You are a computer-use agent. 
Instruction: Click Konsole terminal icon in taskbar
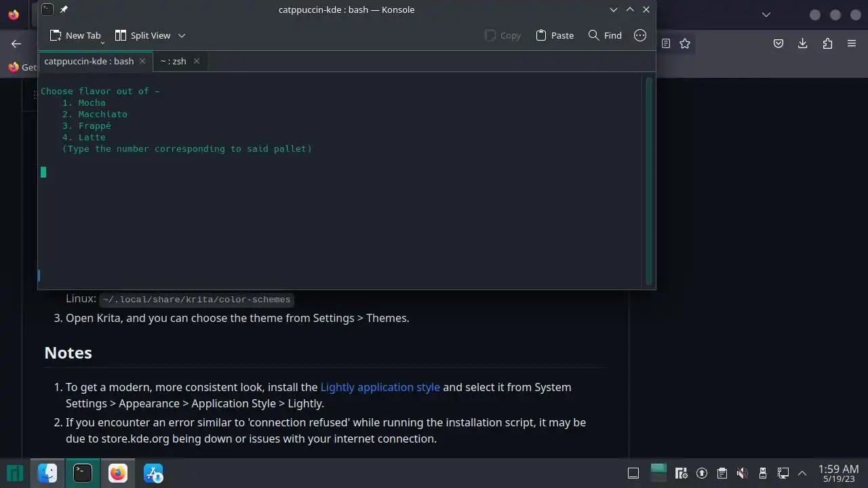83,473
